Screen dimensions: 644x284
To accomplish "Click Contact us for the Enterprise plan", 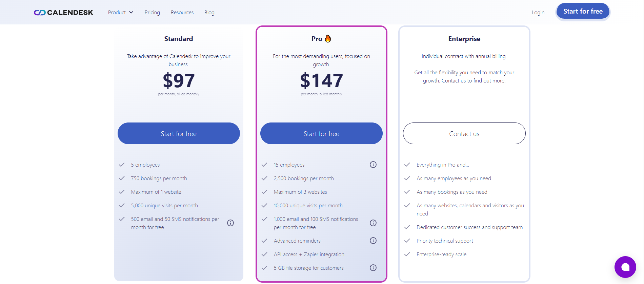I will (x=464, y=133).
